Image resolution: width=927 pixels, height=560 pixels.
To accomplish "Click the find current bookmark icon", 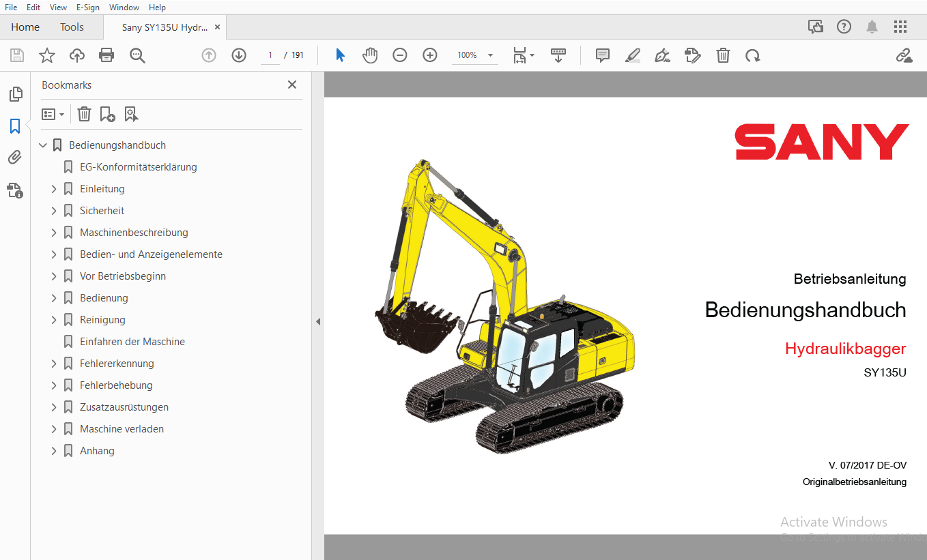I will [131, 114].
